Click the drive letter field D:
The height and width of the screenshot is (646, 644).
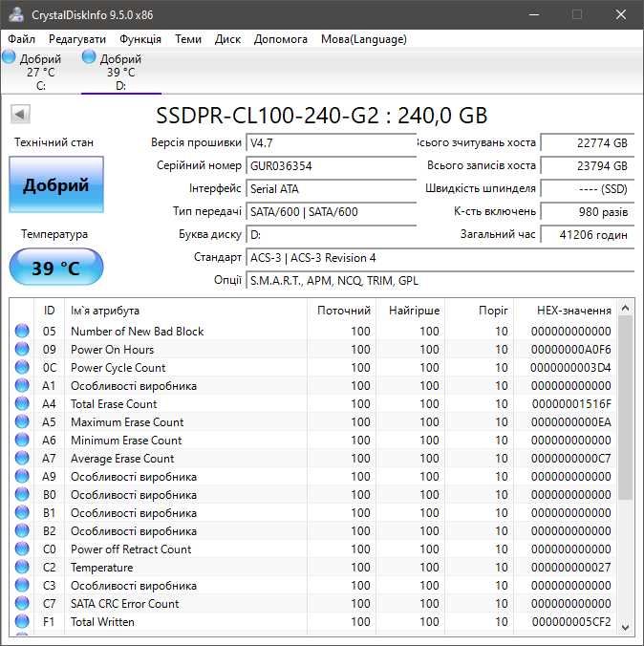point(332,235)
